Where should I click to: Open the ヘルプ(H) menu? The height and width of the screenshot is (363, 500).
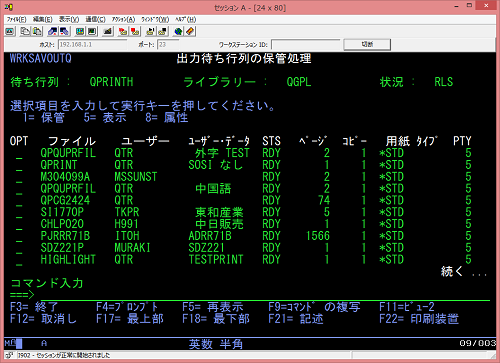coord(186,19)
